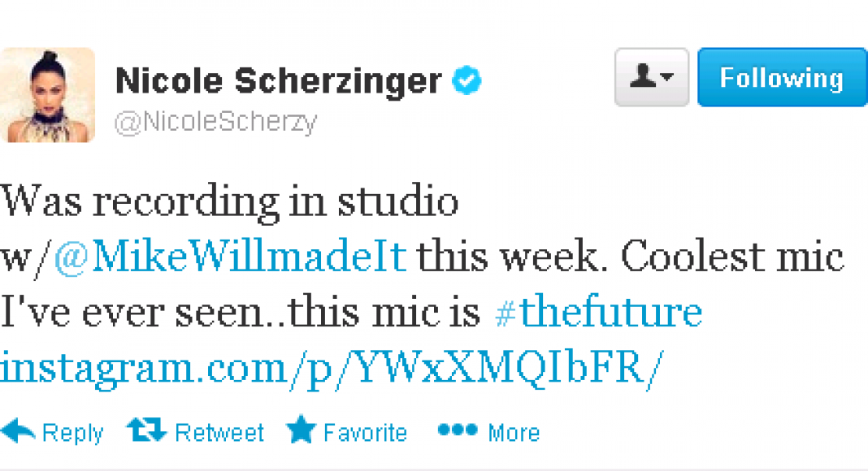Click the Retweet arrows icon

pos(146,431)
